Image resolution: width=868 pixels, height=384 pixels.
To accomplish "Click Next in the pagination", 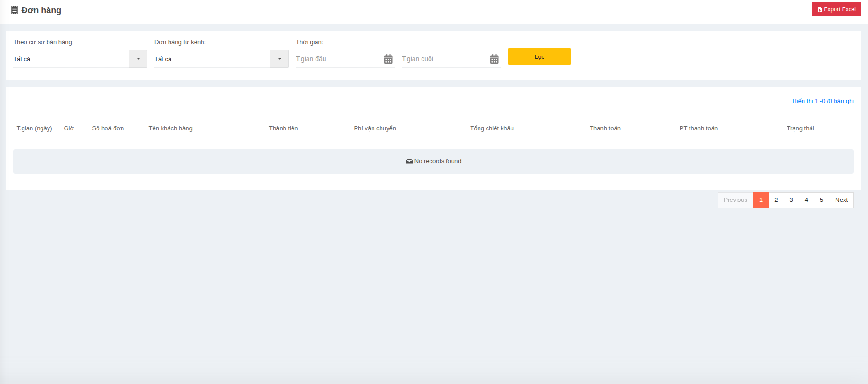I will 841,200.
